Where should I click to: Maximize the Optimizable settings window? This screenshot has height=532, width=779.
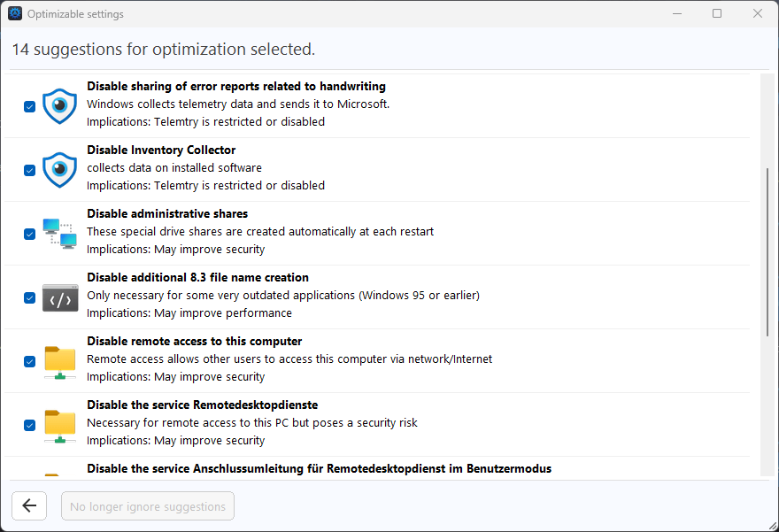coord(717,14)
